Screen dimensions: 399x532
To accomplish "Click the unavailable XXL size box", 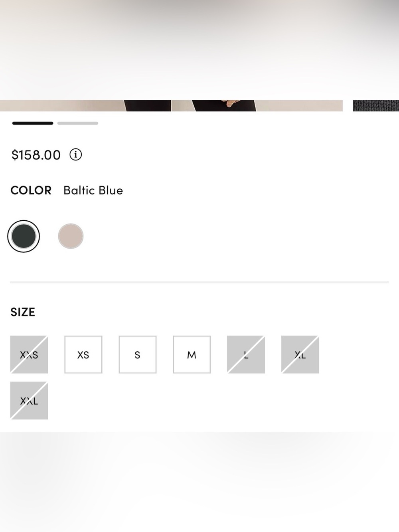I will 29,401.
